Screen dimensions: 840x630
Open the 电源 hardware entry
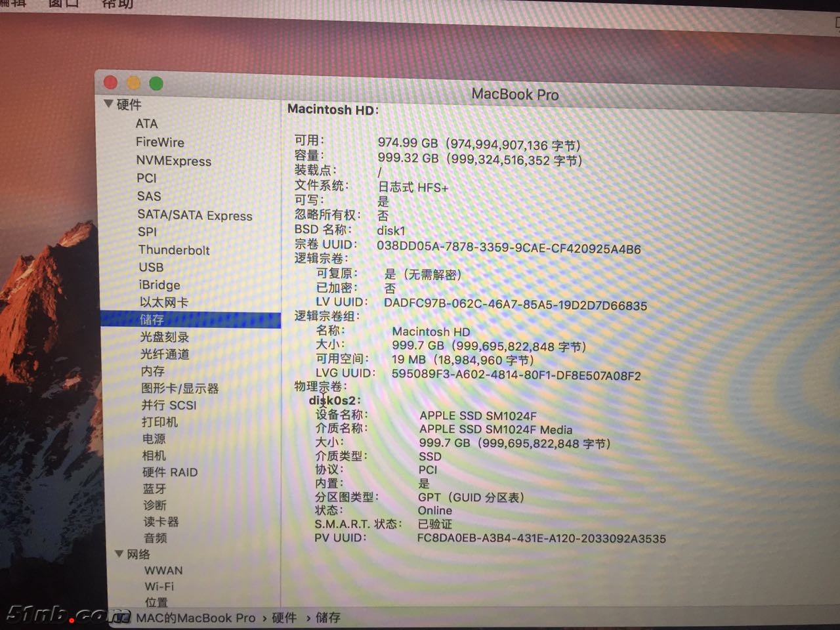154,438
